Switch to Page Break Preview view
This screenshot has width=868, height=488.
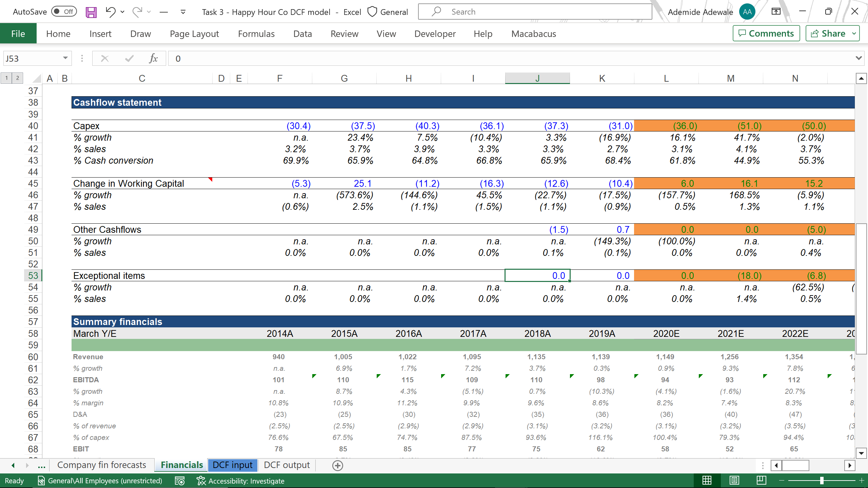[x=761, y=481]
